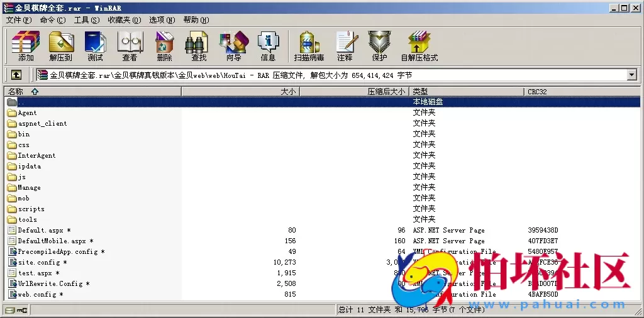
Task: Sort by the 名称 column header
Action: [x=93, y=92]
